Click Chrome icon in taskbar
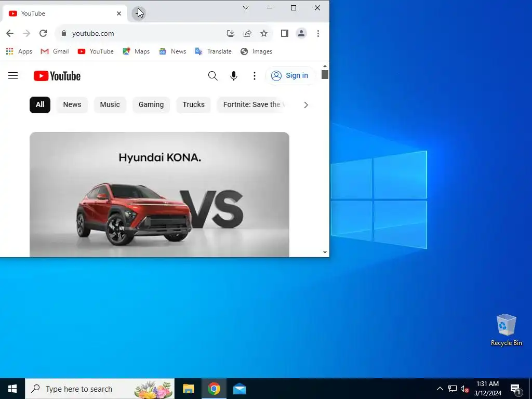The width and height of the screenshot is (532, 399). tap(214, 389)
